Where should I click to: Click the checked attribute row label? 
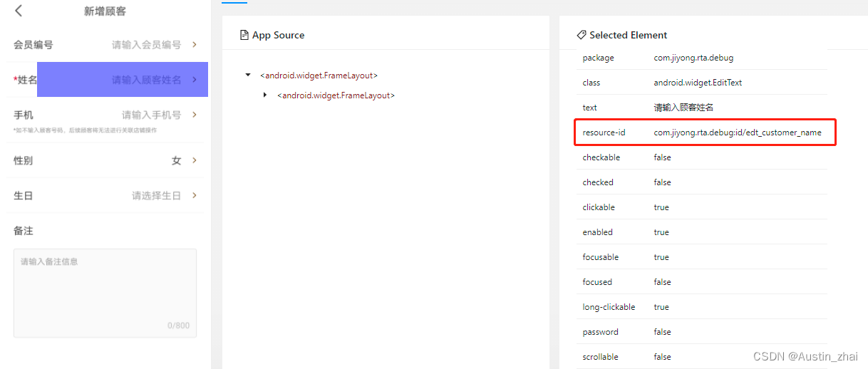[x=598, y=182]
